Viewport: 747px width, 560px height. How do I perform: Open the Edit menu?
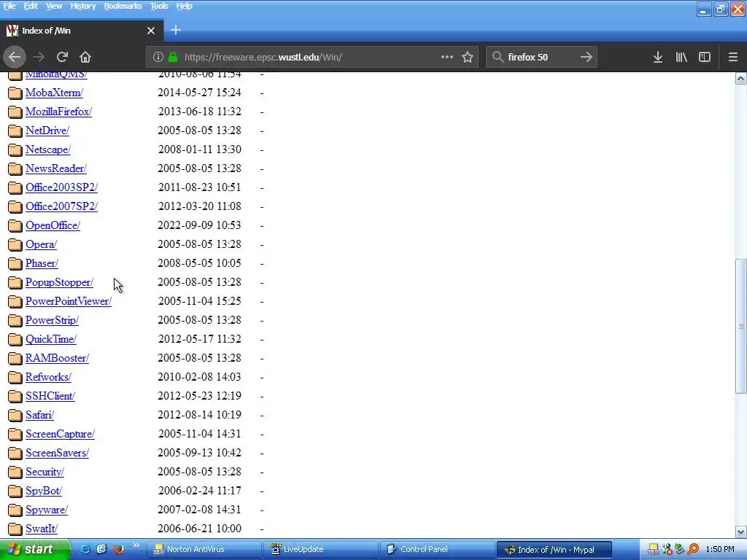[x=31, y=6]
